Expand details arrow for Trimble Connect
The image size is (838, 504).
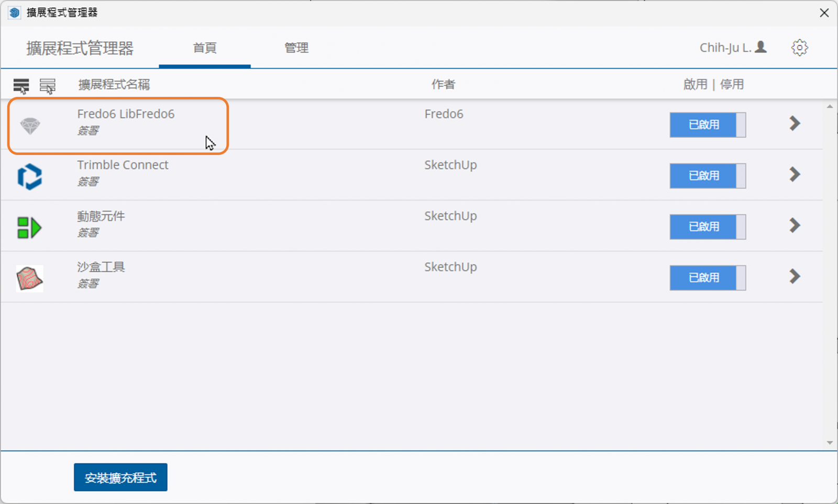795,174
